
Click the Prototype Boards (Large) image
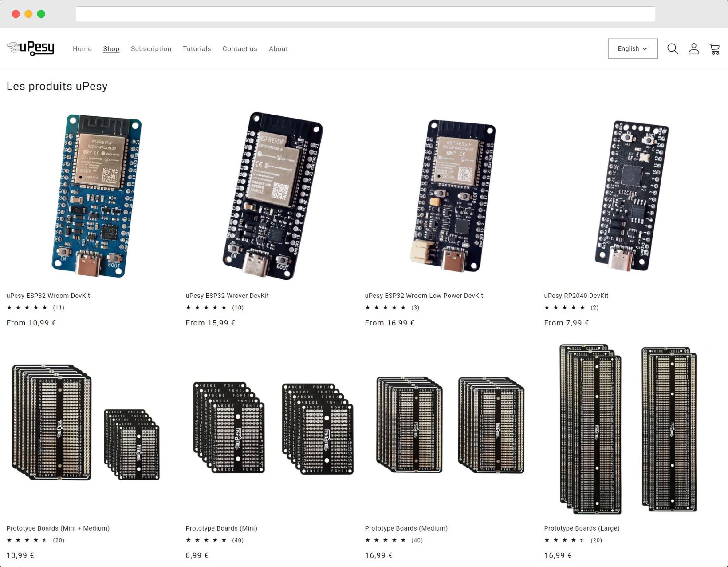point(628,429)
